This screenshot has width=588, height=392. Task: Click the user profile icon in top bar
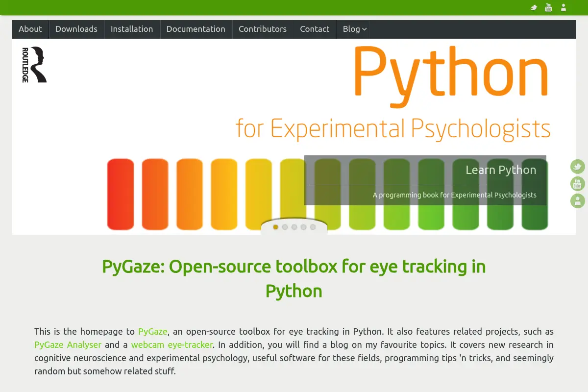click(563, 7)
